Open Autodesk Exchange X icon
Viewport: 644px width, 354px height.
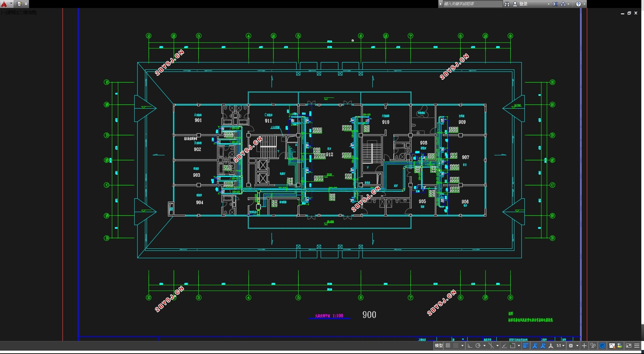pos(555,4)
